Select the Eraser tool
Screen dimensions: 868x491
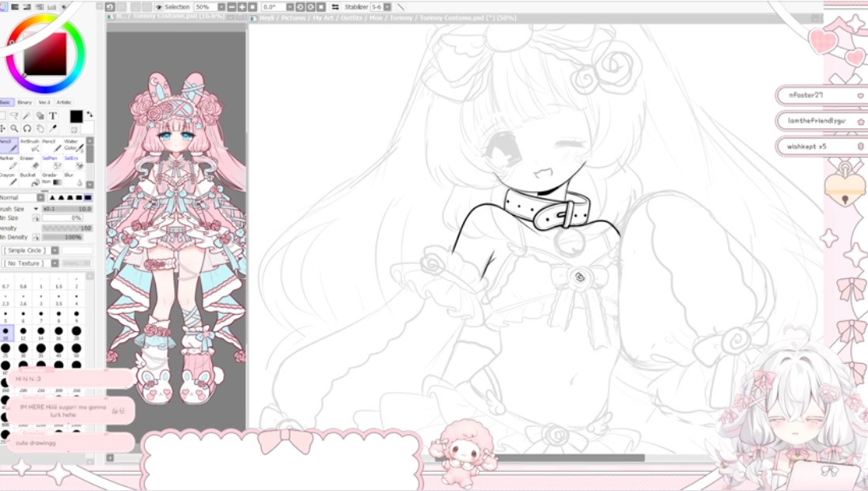[30, 163]
